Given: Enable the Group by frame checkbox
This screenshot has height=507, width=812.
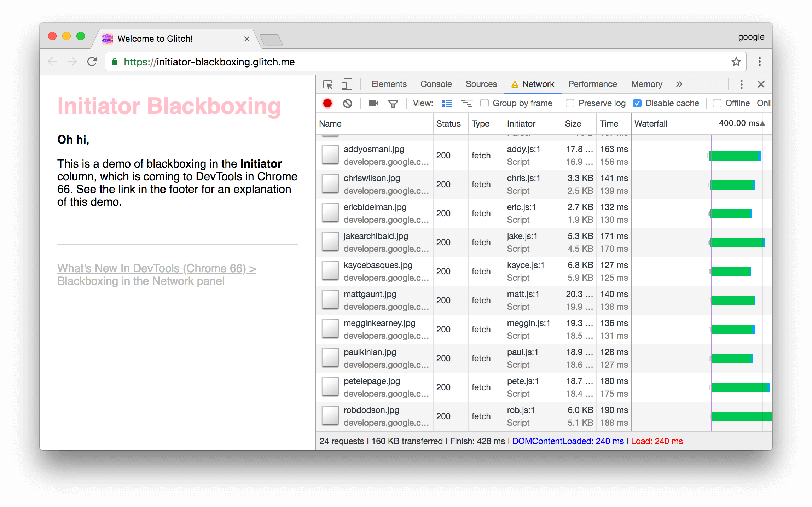Looking at the screenshot, I should click(485, 103).
